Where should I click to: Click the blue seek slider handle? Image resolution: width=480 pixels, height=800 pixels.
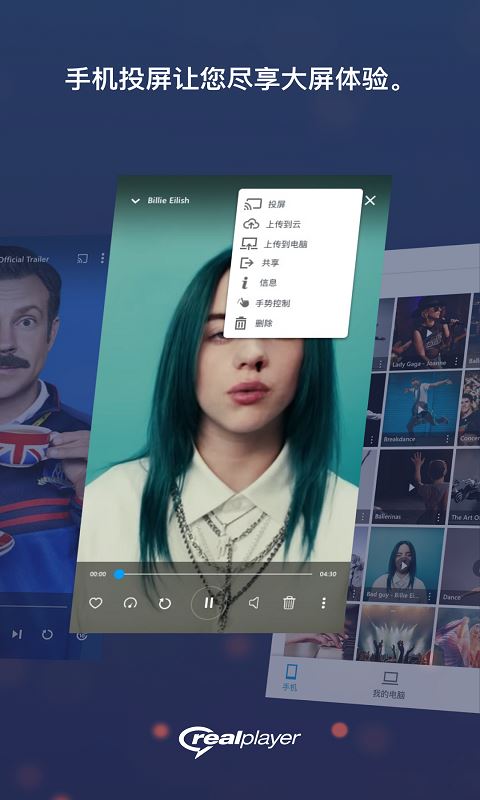tap(119, 574)
